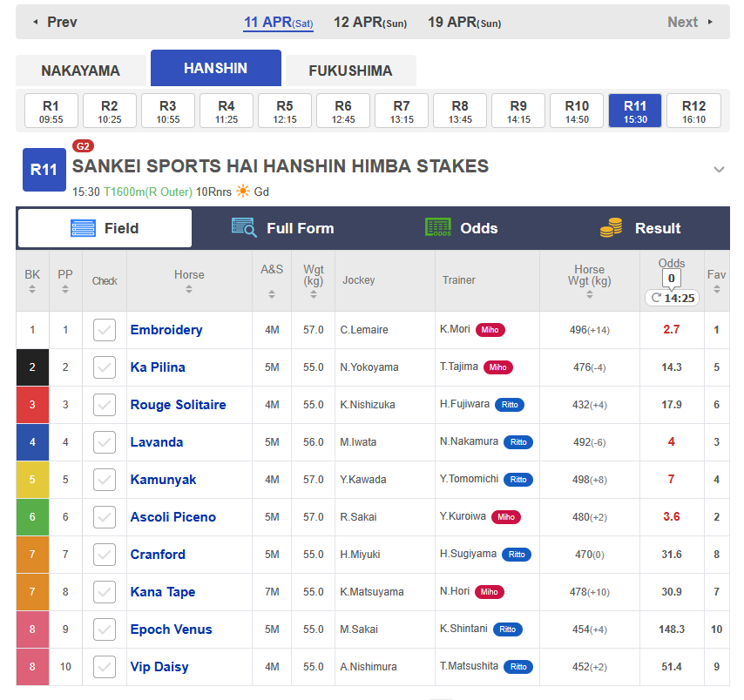This screenshot has width=744, height=700.
Task: Tick the checkbox for Lavanda
Action: click(105, 442)
